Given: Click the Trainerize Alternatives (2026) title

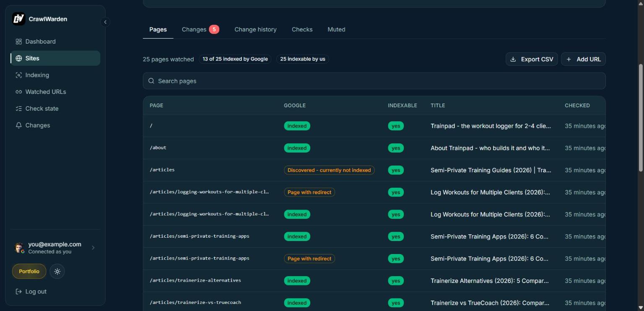Looking at the screenshot, I should (x=490, y=281).
